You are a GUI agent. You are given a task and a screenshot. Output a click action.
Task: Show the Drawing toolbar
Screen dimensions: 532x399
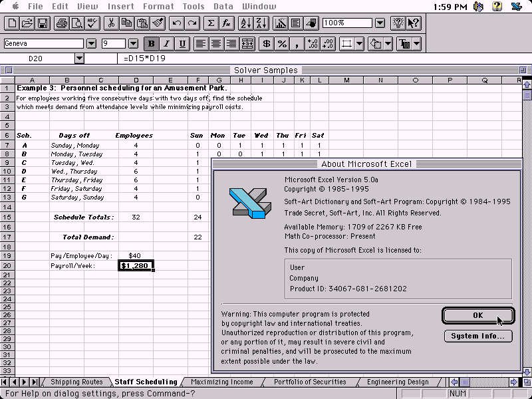coord(311,23)
